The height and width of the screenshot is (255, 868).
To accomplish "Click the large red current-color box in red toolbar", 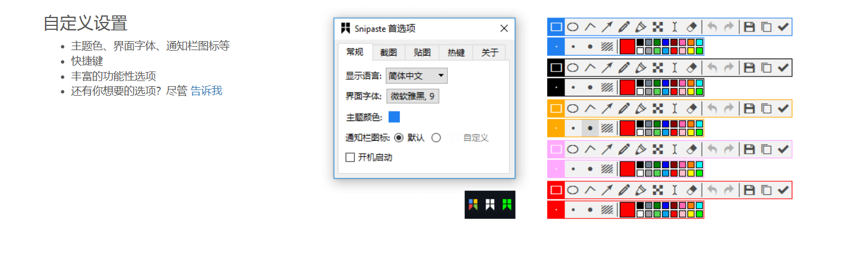I will pos(627,210).
